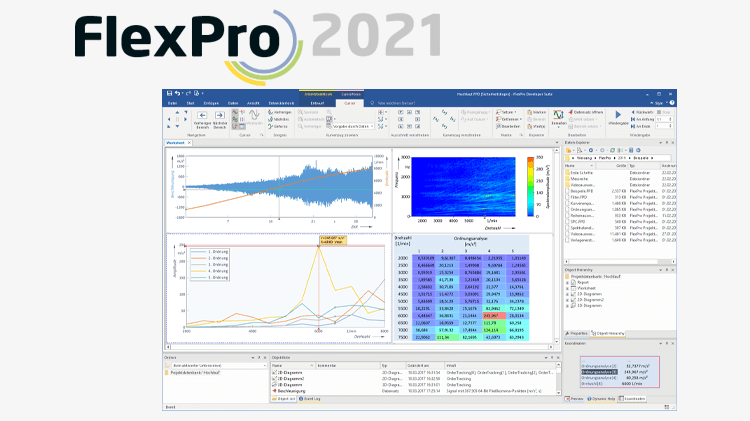Click the Nächster Bereich arrow icon

pyautogui.click(x=220, y=115)
